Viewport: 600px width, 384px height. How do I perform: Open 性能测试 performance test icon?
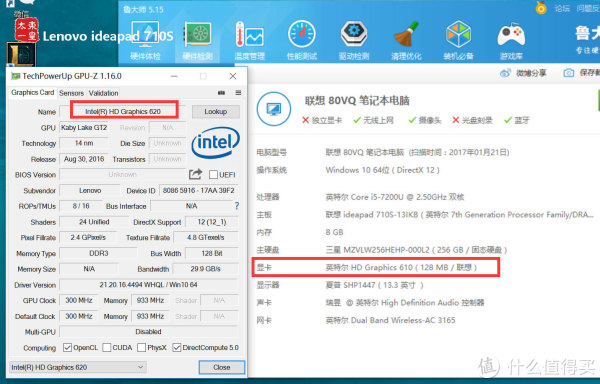point(302,40)
